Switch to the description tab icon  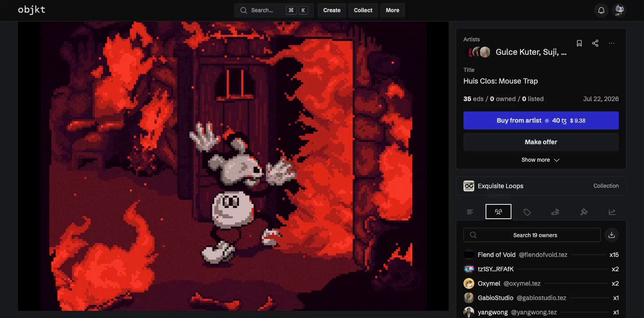tap(471, 212)
